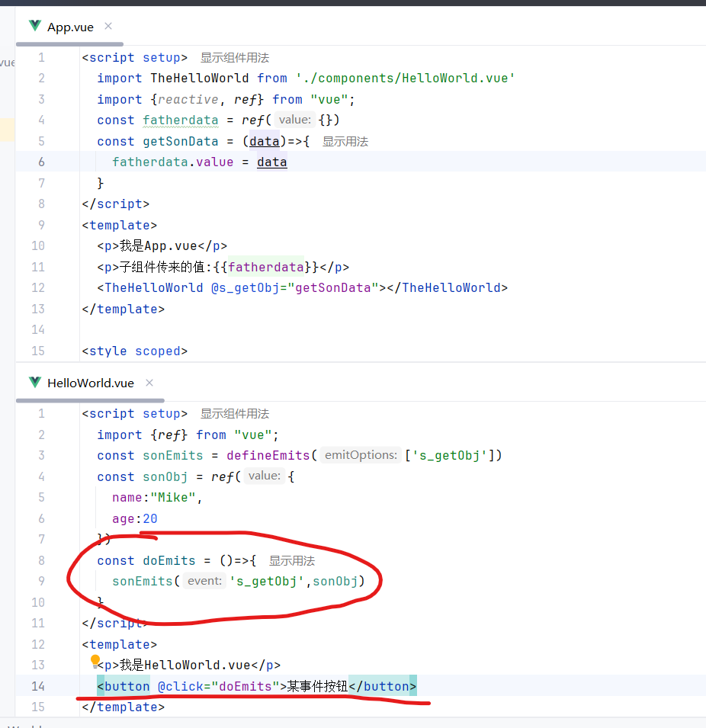706x728 pixels.
Task: Click the reactive import in App.vue line 3
Action: (x=188, y=99)
